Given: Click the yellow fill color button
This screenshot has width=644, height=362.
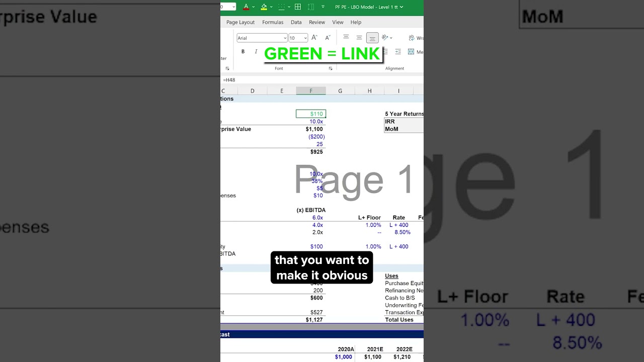Looking at the screenshot, I should click(264, 7).
